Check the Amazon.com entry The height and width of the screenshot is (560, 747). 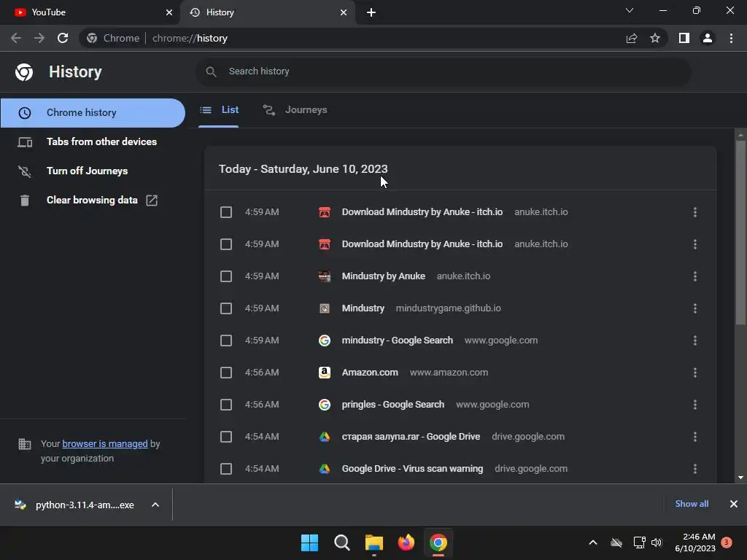click(x=226, y=373)
